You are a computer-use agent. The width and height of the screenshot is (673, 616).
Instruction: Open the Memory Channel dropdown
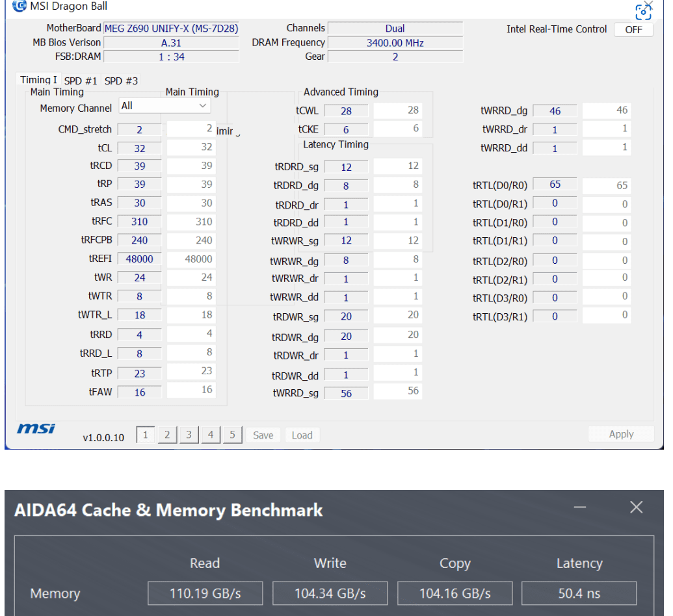pos(165,105)
